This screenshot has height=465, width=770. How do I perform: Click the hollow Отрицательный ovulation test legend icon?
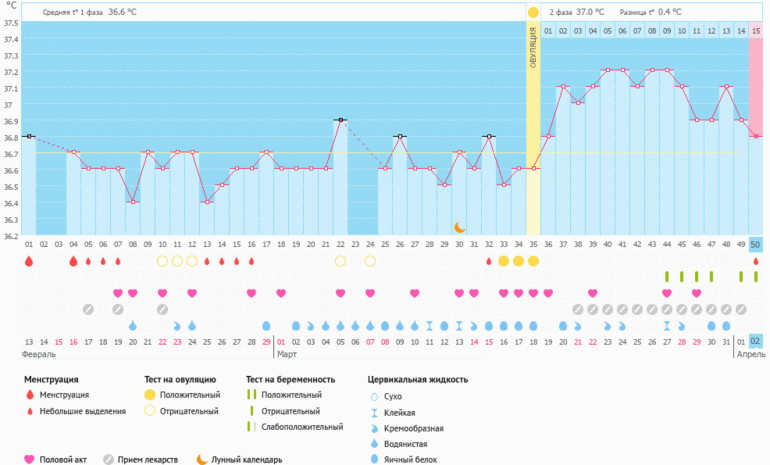pyautogui.click(x=151, y=411)
